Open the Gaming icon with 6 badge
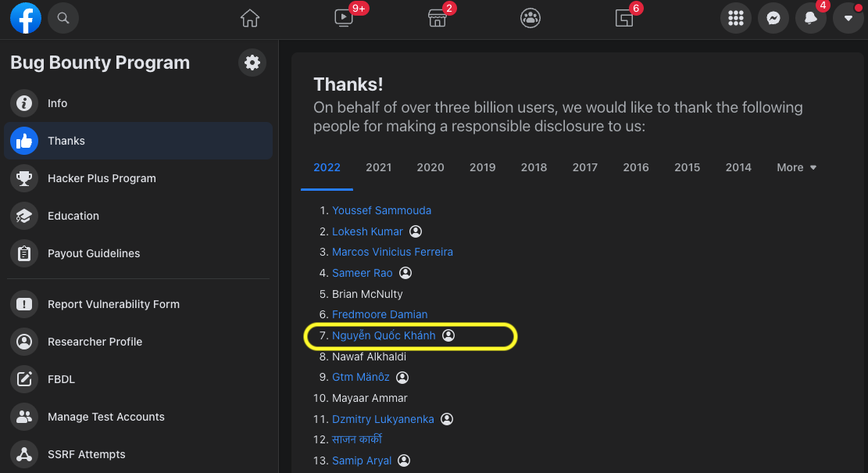Screen dimensions: 868x473 click(624, 18)
